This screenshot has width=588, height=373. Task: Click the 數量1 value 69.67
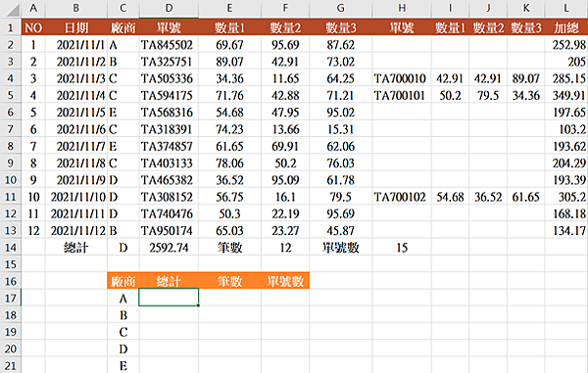point(229,45)
